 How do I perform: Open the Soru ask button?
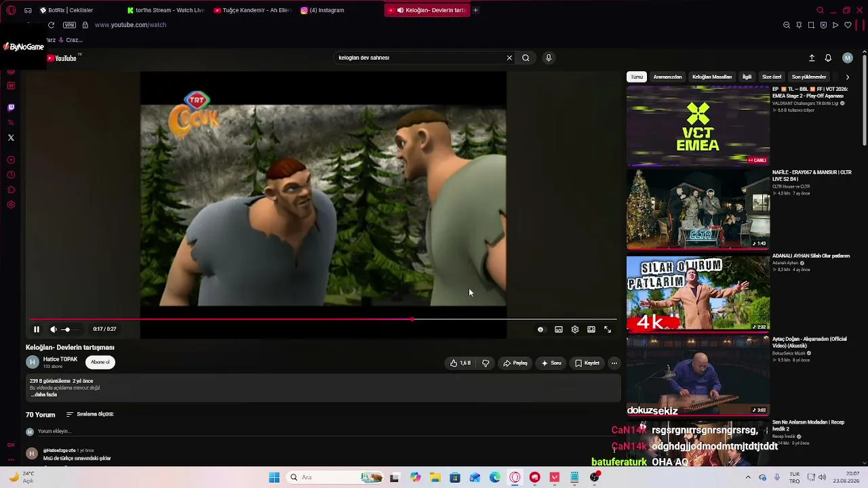click(x=551, y=363)
